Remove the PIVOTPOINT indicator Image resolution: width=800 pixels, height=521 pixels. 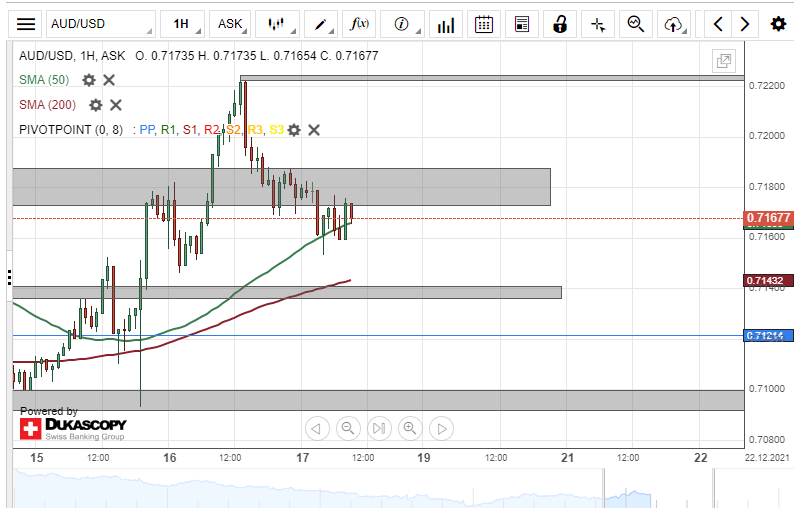[x=314, y=130]
